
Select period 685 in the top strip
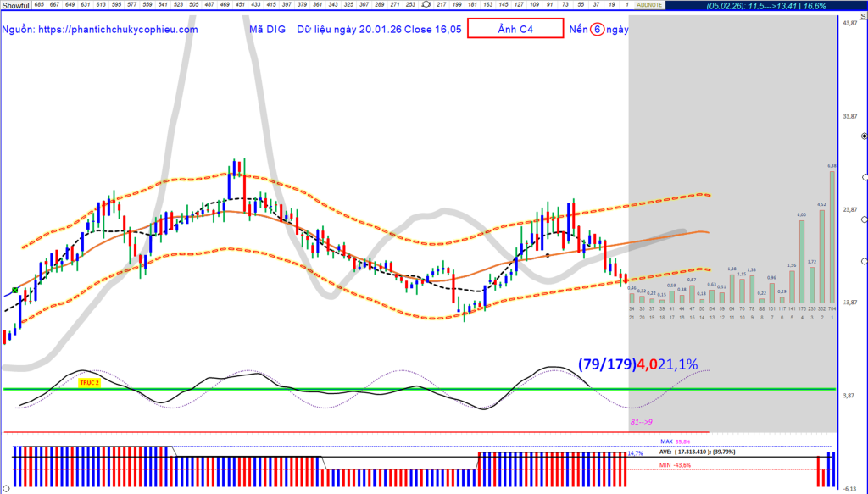[x=40, y=5]
